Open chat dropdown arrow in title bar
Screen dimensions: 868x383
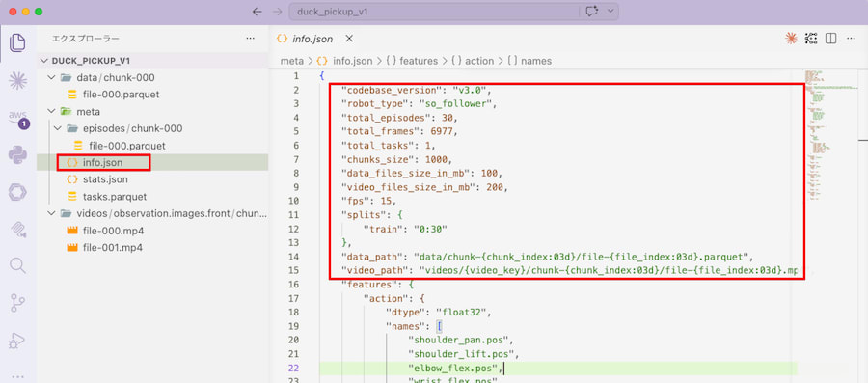(610, 12)
